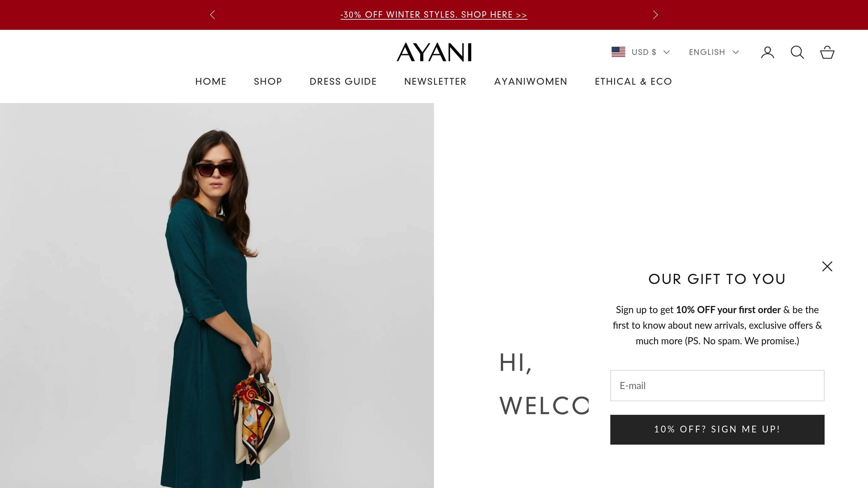Screen dimensions: 868x488
Task: Close the Our Gift To You popup
Action: coord(827,266)
